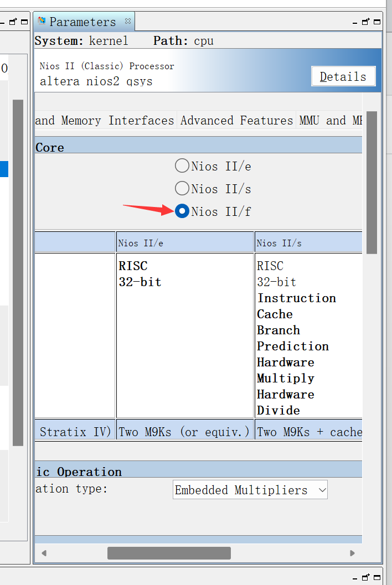Image resolution: width=392 pixels, height=585 pixels.
Task: Switch to the MMU and MPU tab
Action: (x=330, y=121)
